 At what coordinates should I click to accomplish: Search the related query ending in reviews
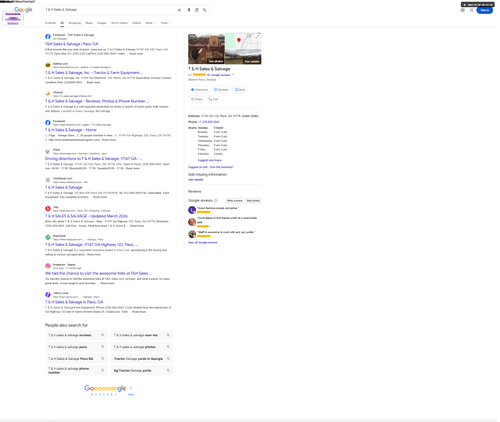pos(76,335)
